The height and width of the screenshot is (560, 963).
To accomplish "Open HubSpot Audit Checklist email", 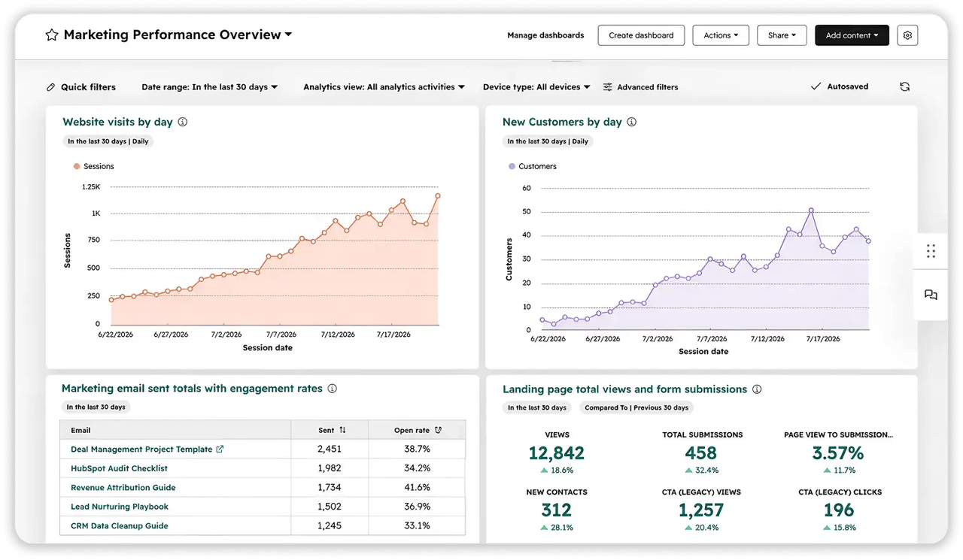I will (119, 468).
